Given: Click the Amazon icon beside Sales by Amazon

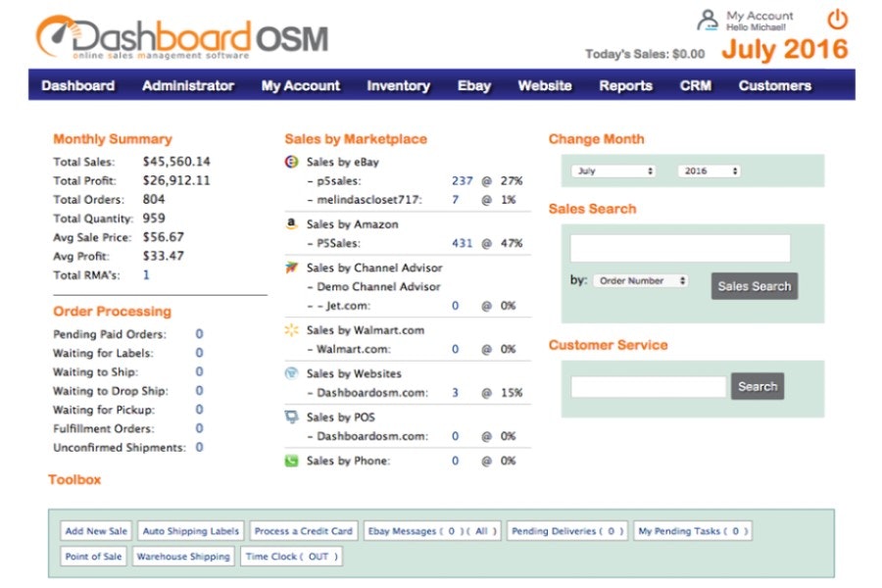Looking at the screenshot, I should click(x=291, y=223).
